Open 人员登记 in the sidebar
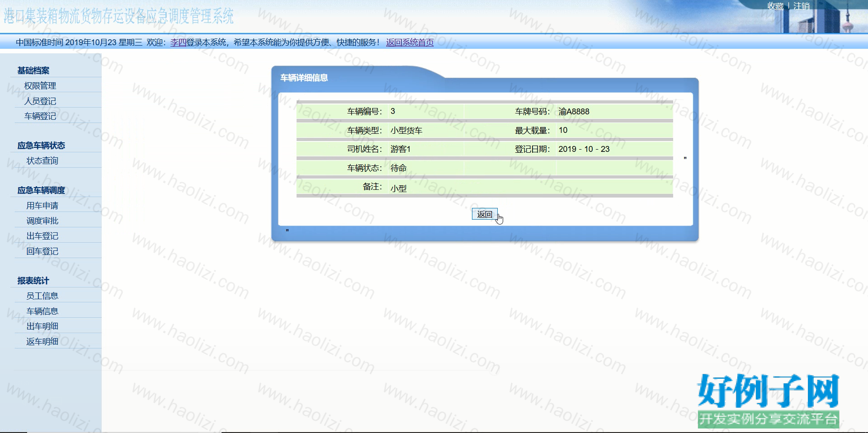This screenshot has height=433, width=868. point(40,101)
